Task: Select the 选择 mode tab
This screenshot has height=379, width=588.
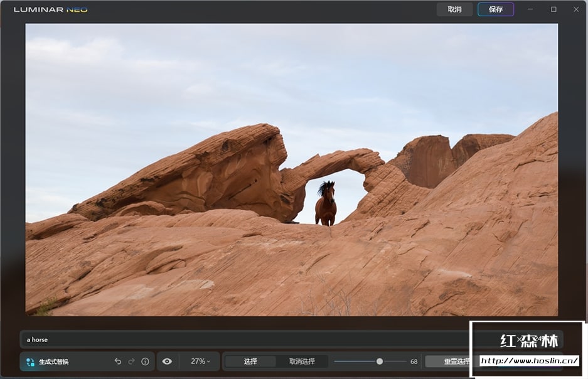Action: [x=250, y=361]
